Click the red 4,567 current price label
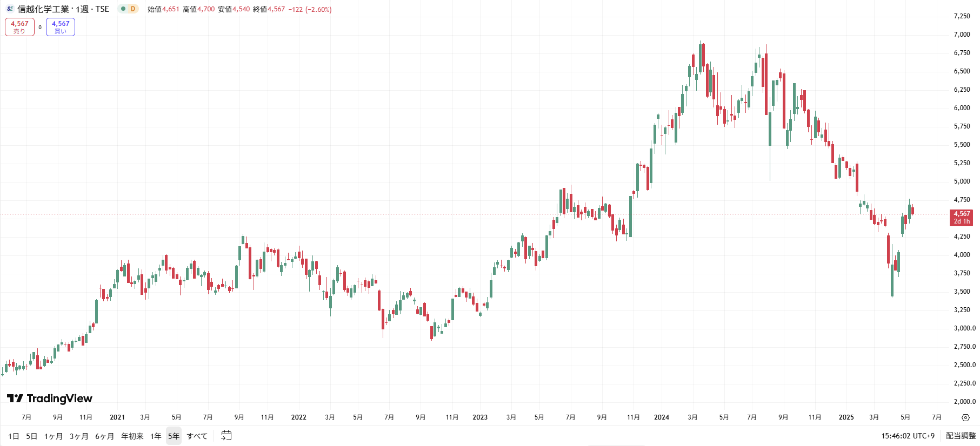Screen dimensions: 980x446 (x=961, y=217)
